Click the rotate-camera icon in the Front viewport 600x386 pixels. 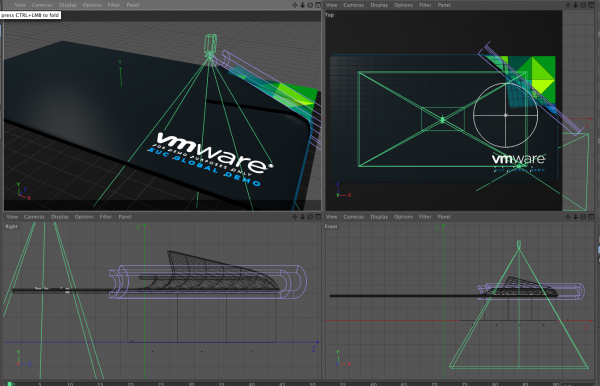coord(583,217)
